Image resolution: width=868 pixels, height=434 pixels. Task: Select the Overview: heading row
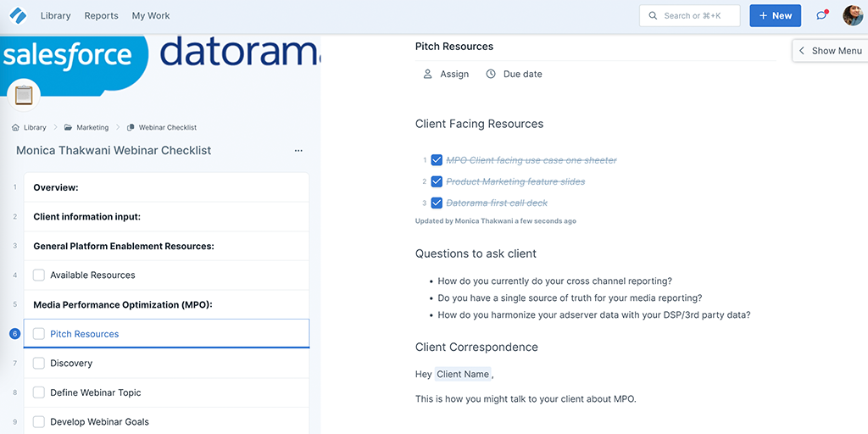pyautogui.click(x=166, y=187)
